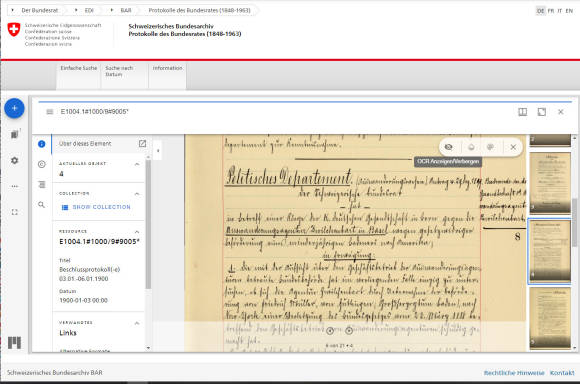The height and width of the screenshot is (384, 580).
Task: Click the blue add resource plus button
Action: pos(14,108)
